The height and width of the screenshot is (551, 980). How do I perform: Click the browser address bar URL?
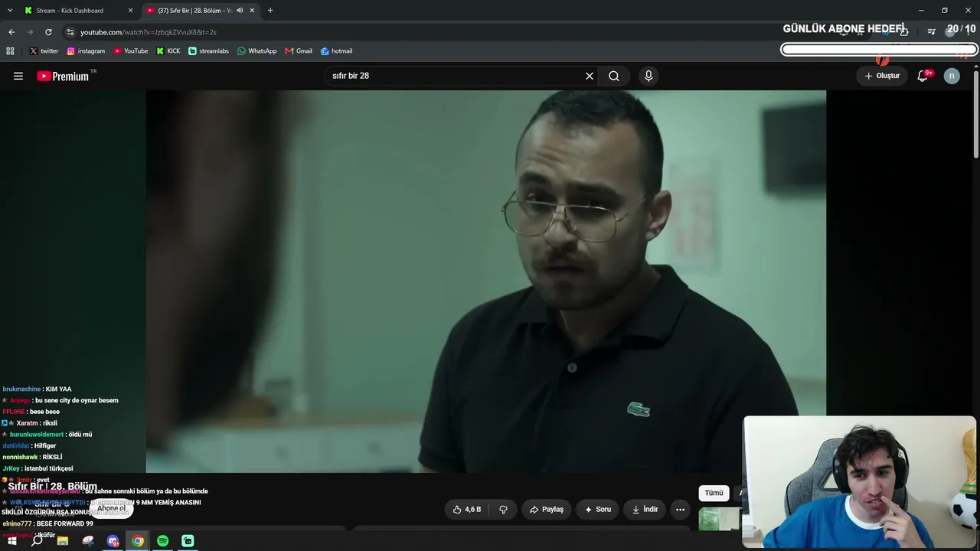149,32
